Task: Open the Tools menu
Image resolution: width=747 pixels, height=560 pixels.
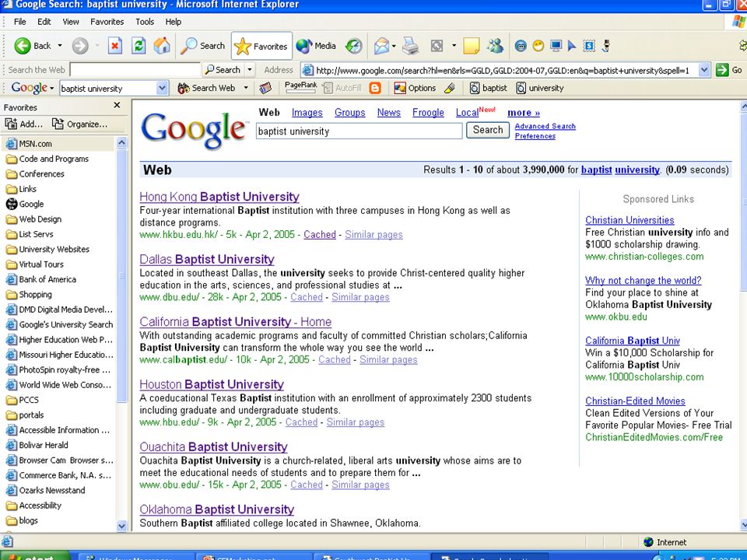Action: tap(145, 22)
